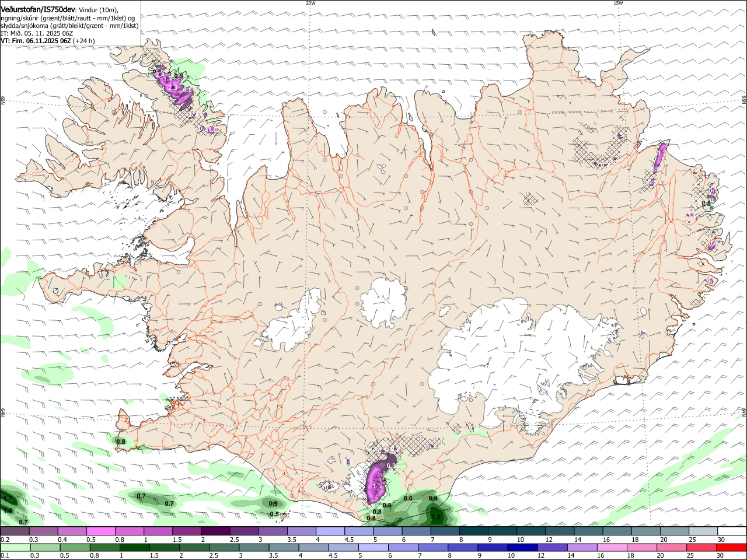Click the 20W longitude label
Viewport: 747px width, 560px height.
[310, 3]
